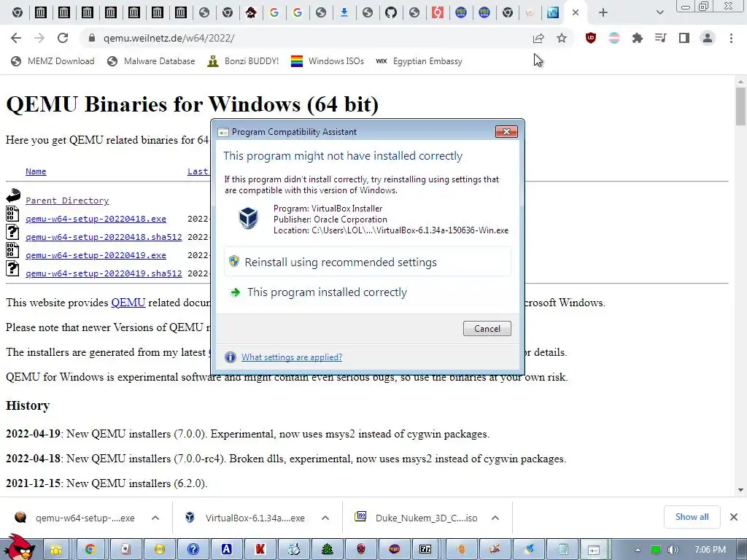Download qemu-w64-setup-20220419.exe
The height and width of the screenshot is (560, 747).
(96, 255)
